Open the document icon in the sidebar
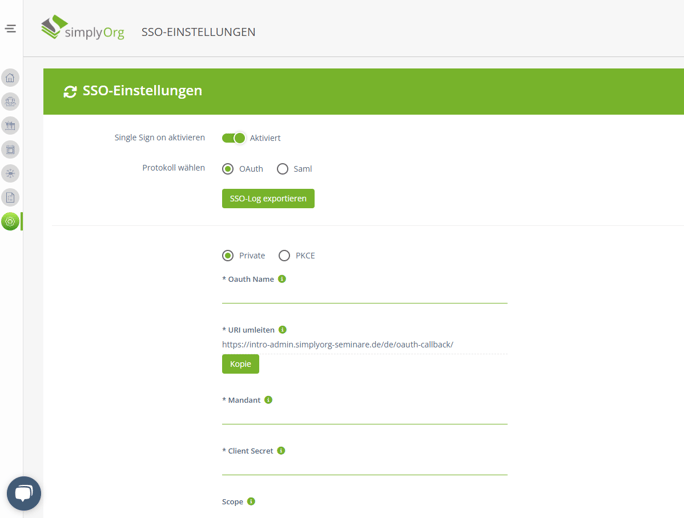This screenshot has width=684, height=518. [x=10, y=198]
